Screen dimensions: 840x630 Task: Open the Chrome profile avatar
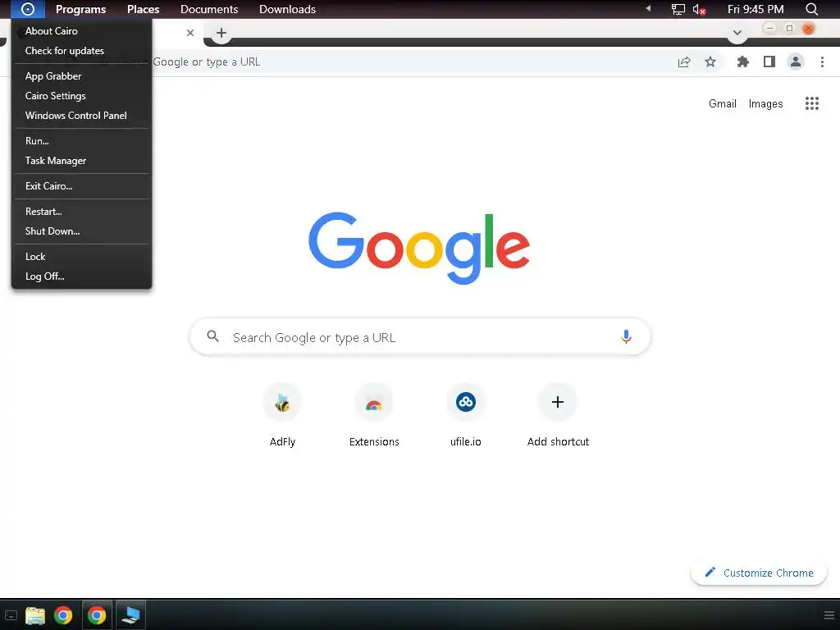point(796,62)
